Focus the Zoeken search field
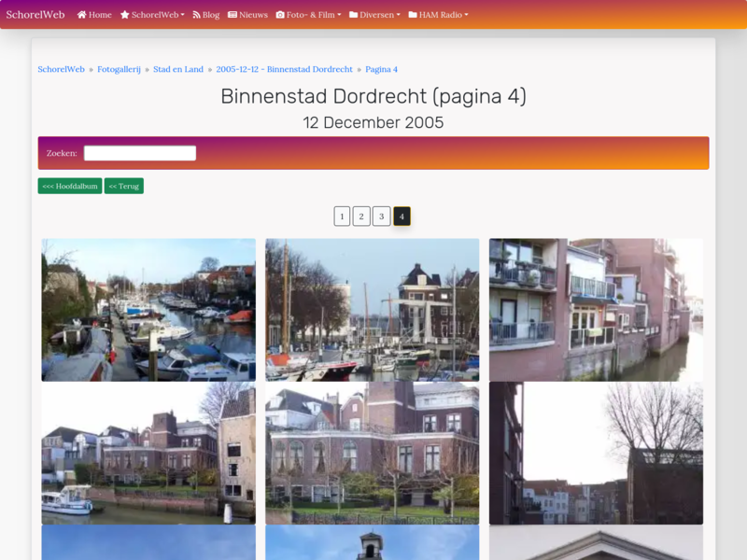The image size is (747, 560). point(140,153)
